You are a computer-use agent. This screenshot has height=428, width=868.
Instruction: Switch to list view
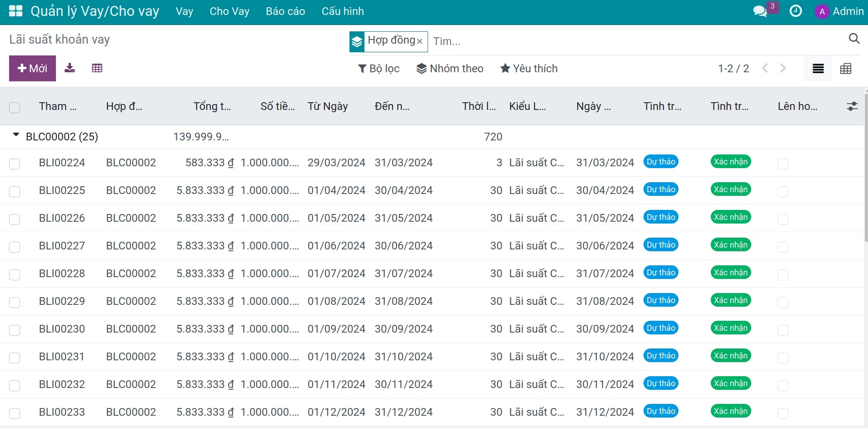point(818,69)
